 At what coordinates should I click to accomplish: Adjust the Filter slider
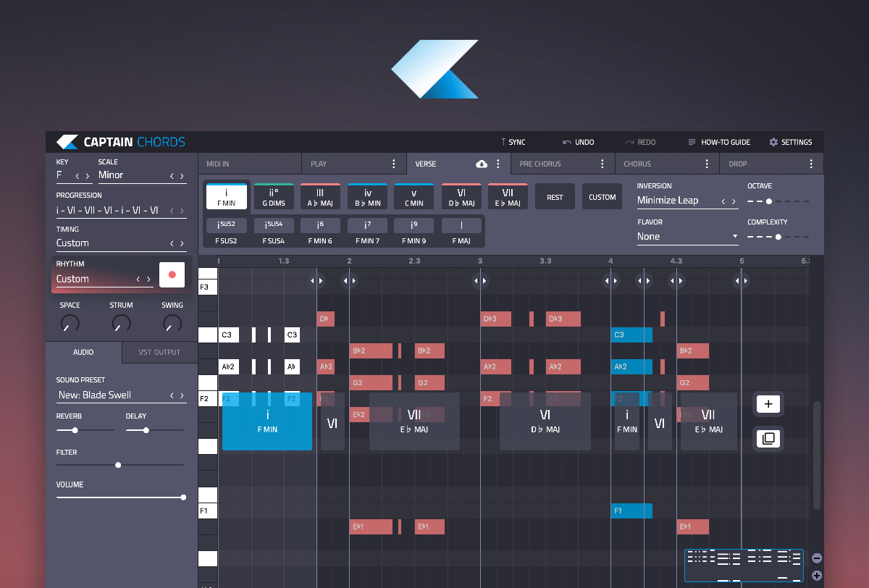pos(120,465)
